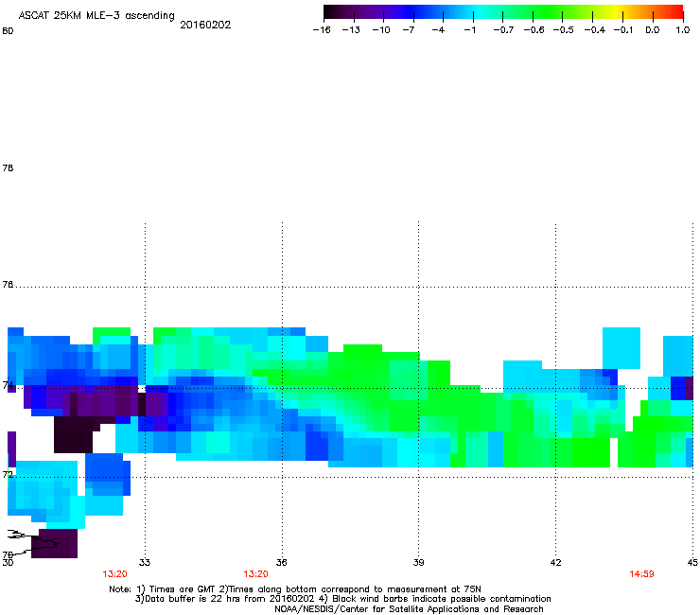Image resolution: width=700 pixels, height=615 pixels.
Task: Click the red "14:59" pass time
Action: [x=641, y=574]
